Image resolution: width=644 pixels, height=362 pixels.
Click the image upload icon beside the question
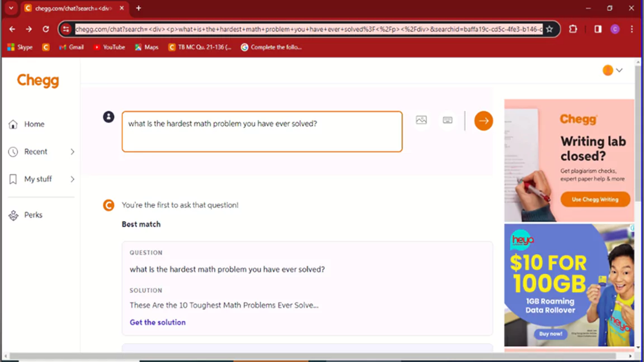[x=421, y=120]
